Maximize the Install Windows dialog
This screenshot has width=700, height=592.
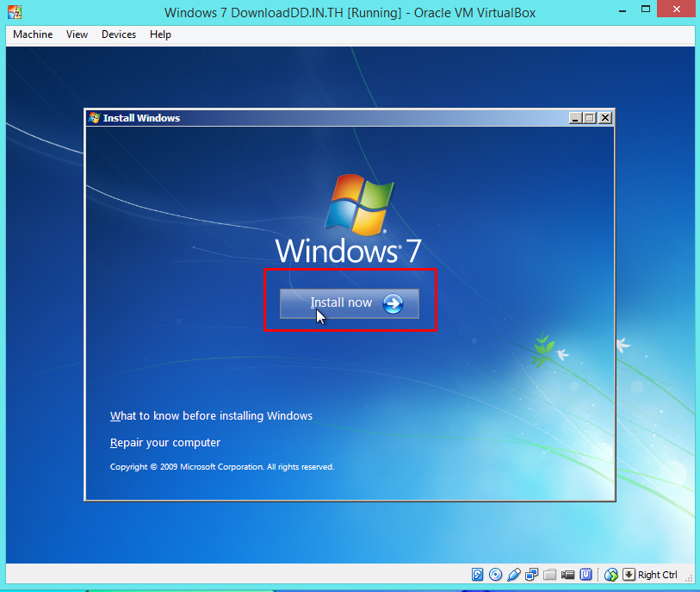coord(590,117)
